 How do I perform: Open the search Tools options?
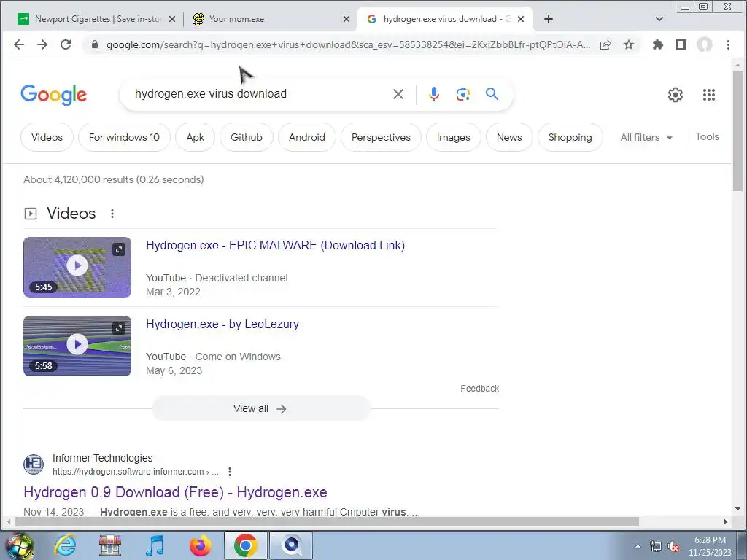(x=707, y=136)
